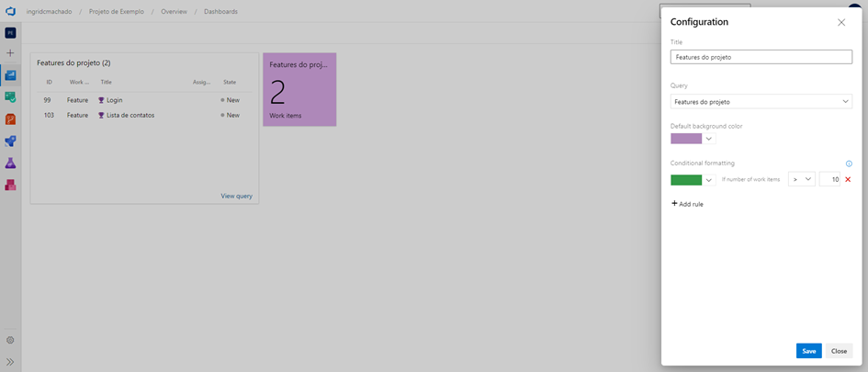Open the Azure DevOps home logo
This screenshot has width=868, height=372.
click(10, 11)
